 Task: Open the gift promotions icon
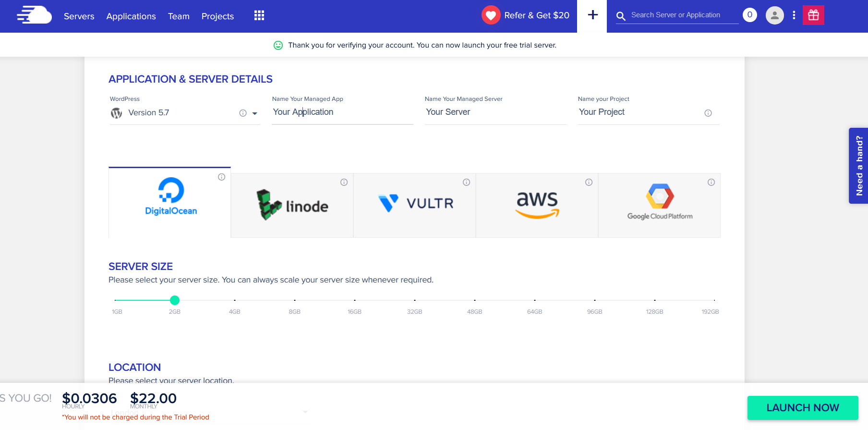[813, 15]
